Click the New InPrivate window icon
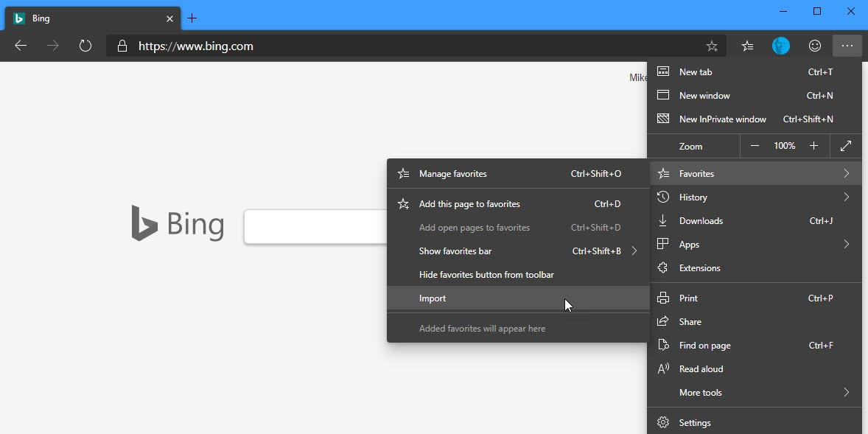The image size is (868, 434). click(662, 119)
